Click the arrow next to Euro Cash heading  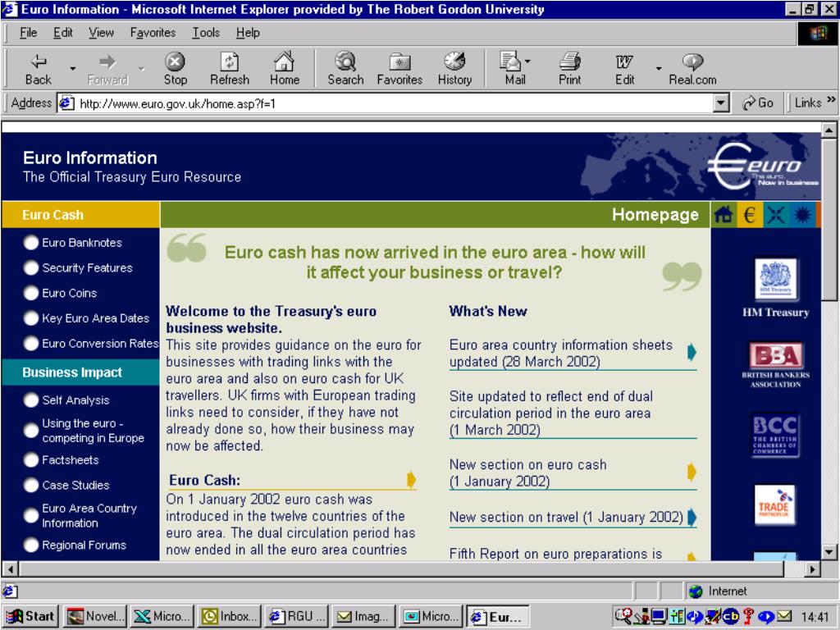pos(411,479)
